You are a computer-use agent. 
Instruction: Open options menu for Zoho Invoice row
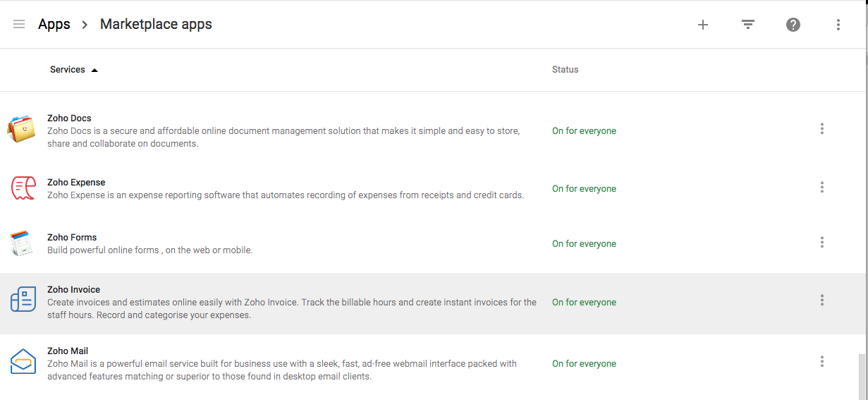822,301
